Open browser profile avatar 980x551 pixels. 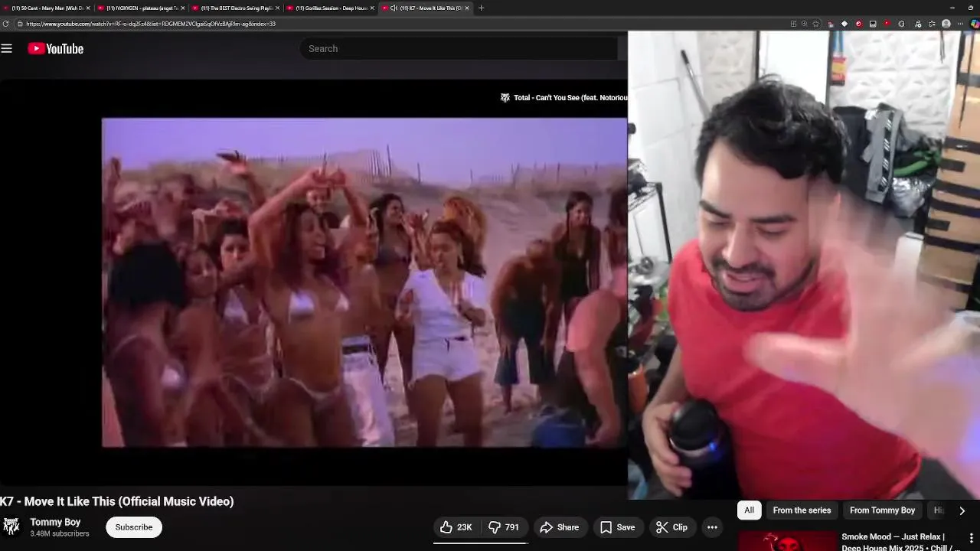(x=946, y=24)
